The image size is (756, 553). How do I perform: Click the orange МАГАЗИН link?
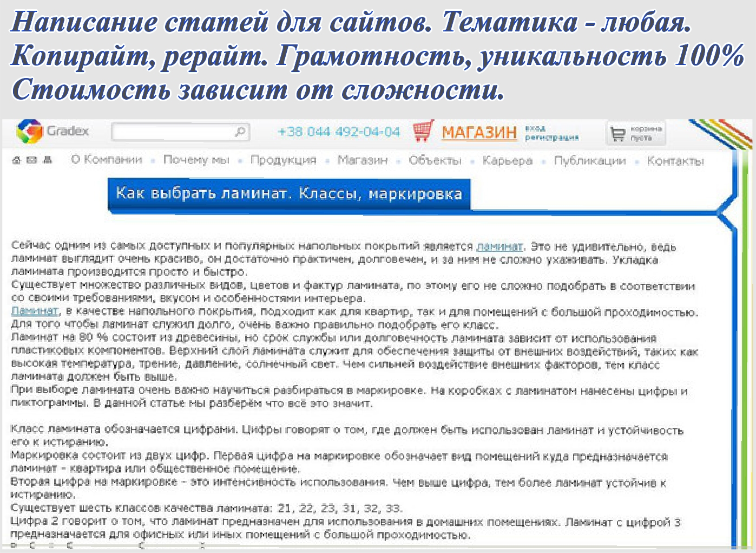pyautogui.click(x=479, y=132)
